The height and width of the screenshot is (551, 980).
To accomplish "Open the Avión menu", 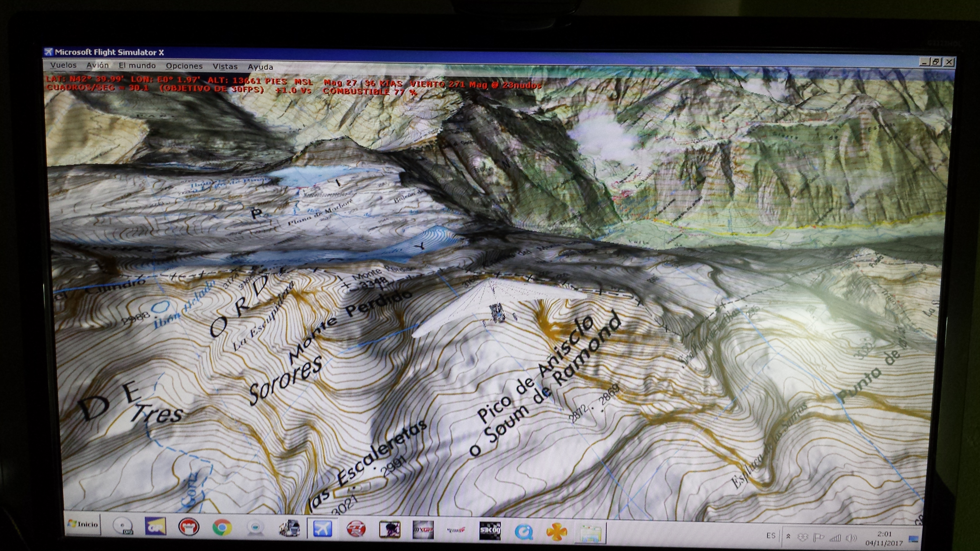I will (x=97, y=65).
